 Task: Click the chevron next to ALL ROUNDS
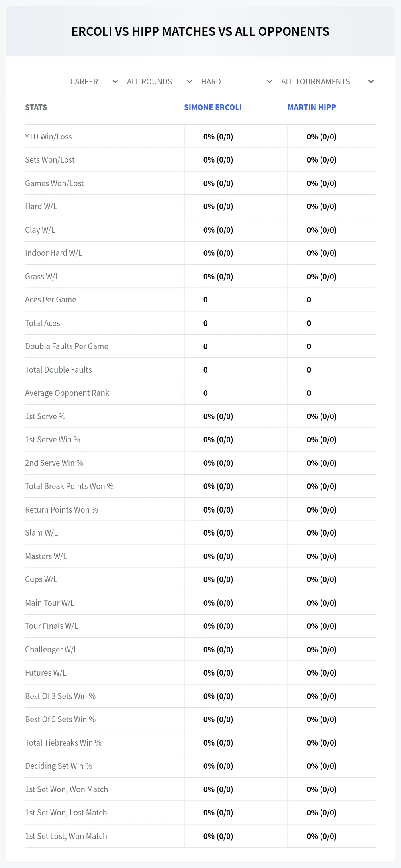click(x=189, y=82)
